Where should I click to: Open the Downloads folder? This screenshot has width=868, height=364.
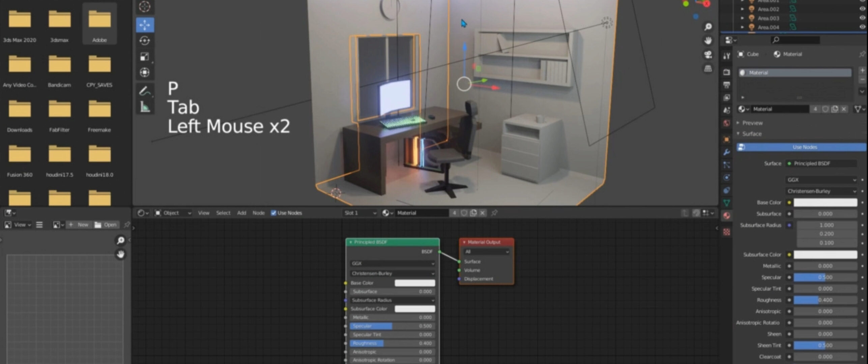[20, 110]
